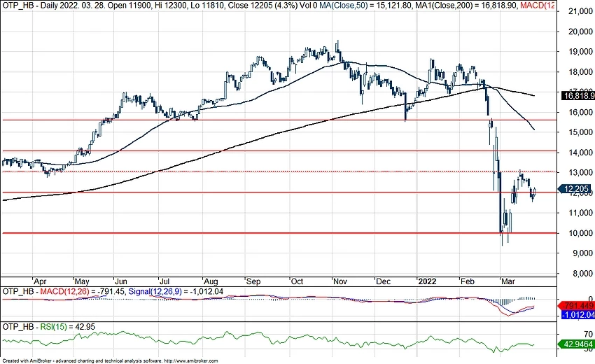Click the Aug month label on time axis

point(211,281)
